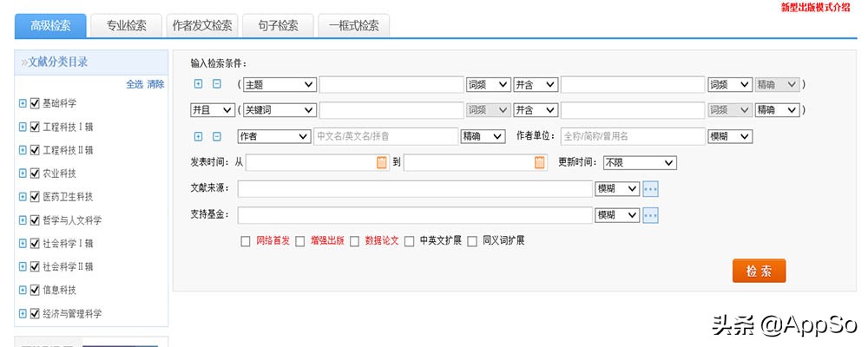Open the 作者 field type dropdown

(274, 136)
